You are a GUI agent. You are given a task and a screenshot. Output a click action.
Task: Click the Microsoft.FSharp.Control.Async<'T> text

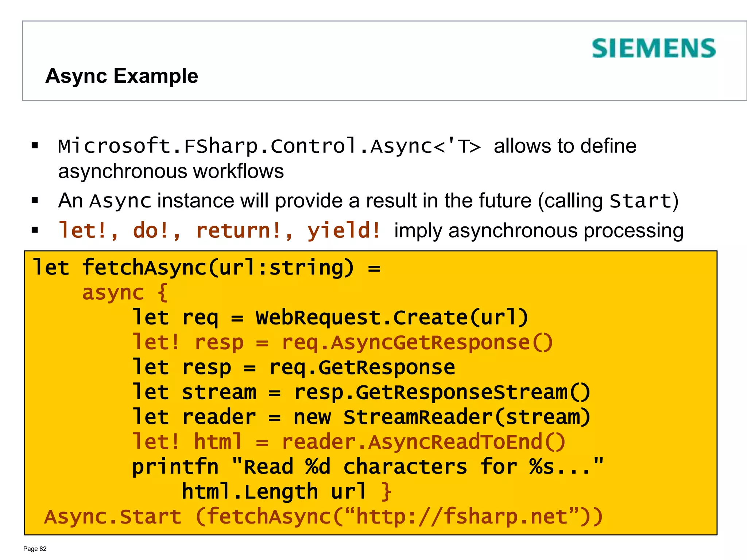coord(269,146)
